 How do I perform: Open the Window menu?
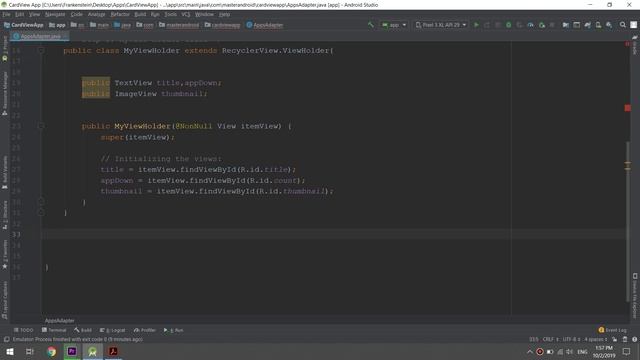pos(204,14)
